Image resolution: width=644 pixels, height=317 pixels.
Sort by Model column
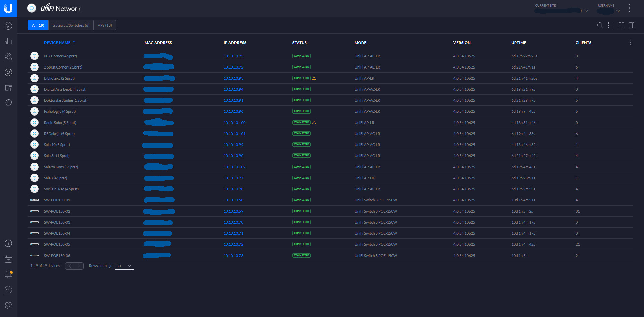click(x=361, y=43)
